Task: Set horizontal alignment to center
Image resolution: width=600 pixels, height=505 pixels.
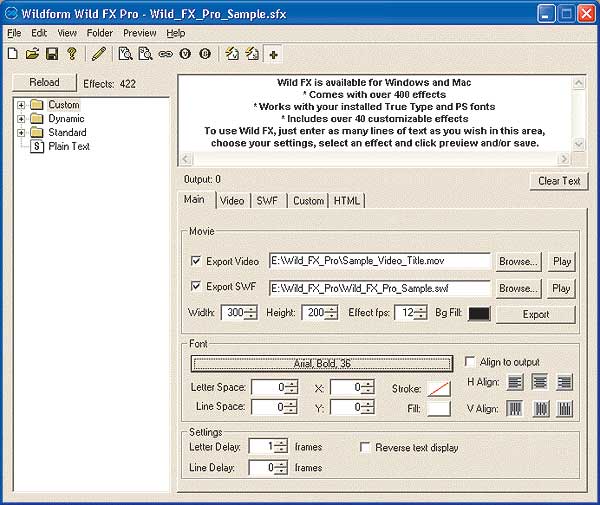Action: pos(540,382)
